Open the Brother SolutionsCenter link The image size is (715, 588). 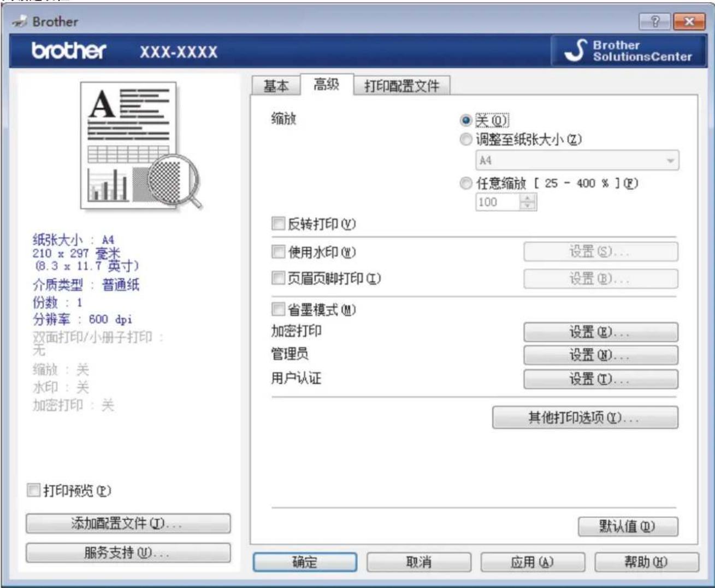point(628,50)
